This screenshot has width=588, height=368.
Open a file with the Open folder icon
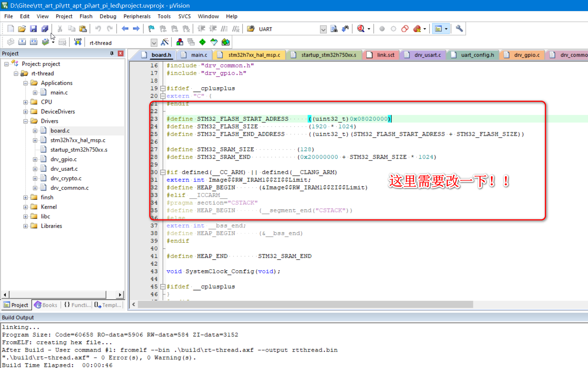(22, 29)
